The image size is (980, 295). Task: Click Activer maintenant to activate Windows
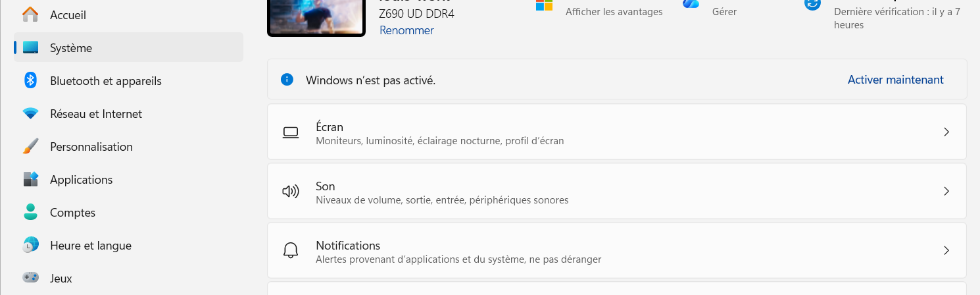pos(895,80)
